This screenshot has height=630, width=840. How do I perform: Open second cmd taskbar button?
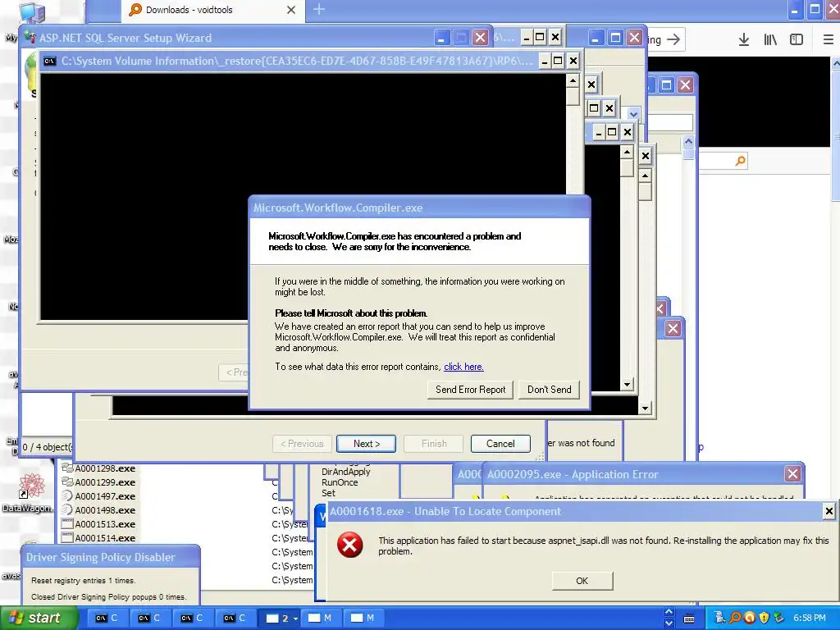pos(149,619)
